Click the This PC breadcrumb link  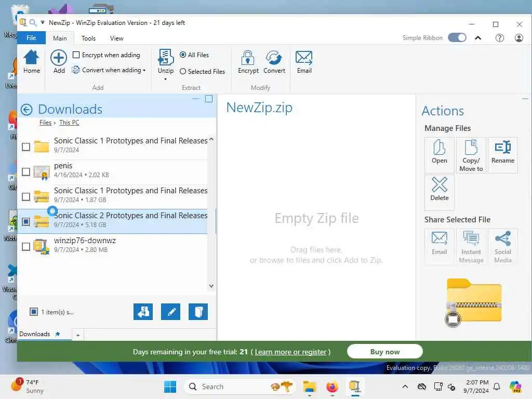[69, 123]
